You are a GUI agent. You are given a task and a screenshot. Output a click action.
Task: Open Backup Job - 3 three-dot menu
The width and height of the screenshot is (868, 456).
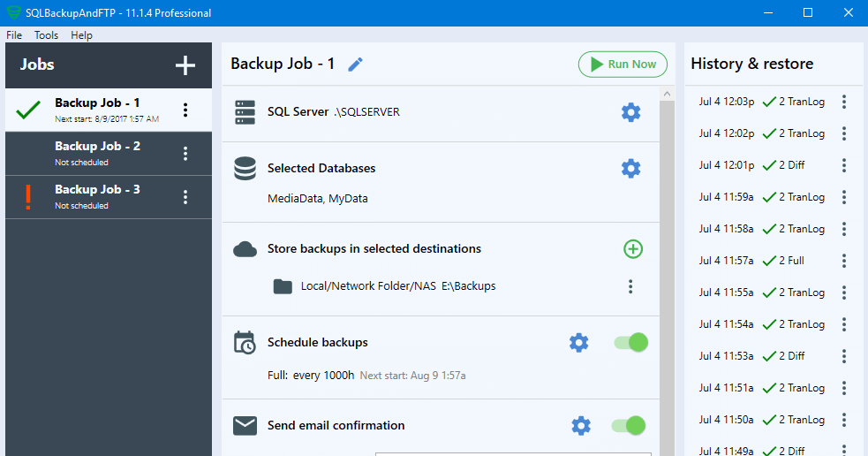[185, 197]
